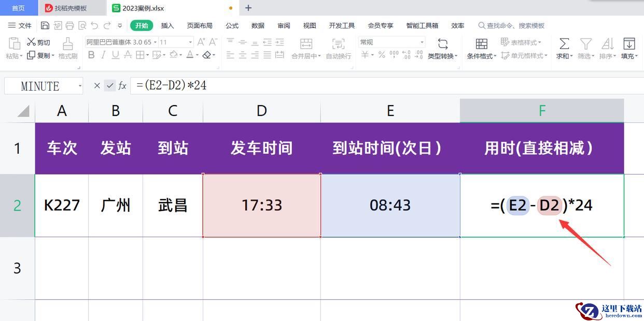Toggle bold formatting
Viewport: 644px width, 321px height.
(x=91, y=55)
